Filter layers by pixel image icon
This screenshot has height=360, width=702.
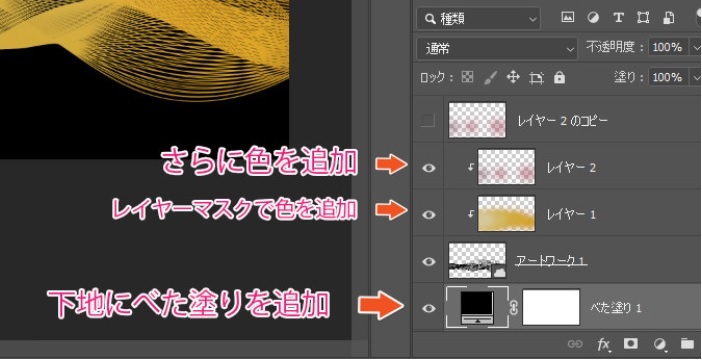pyautogui.click(x=568, y=17)
